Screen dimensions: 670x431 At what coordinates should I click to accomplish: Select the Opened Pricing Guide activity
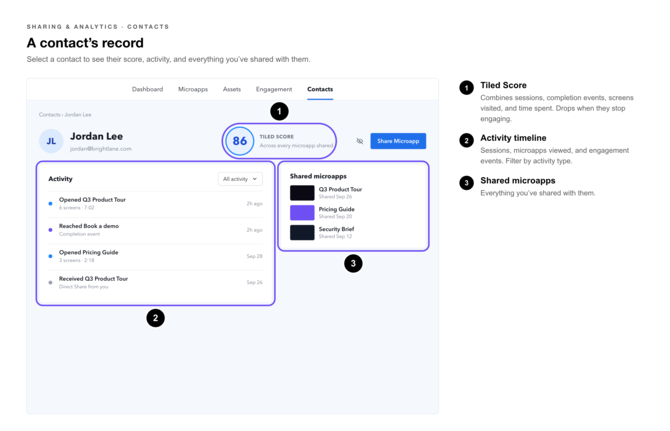[x=155, y=256]
